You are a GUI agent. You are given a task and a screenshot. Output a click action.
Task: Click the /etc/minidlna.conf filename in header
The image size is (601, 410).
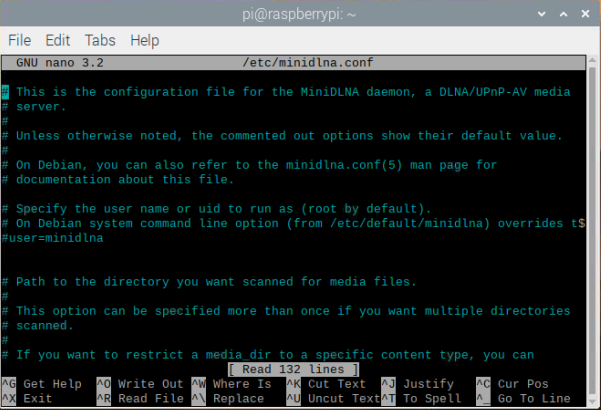pyautogui.click(x=308, y=62)
